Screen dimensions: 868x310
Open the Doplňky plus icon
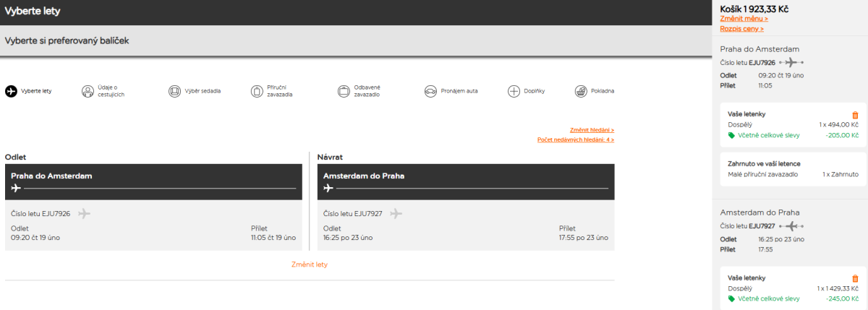[514, 91]
